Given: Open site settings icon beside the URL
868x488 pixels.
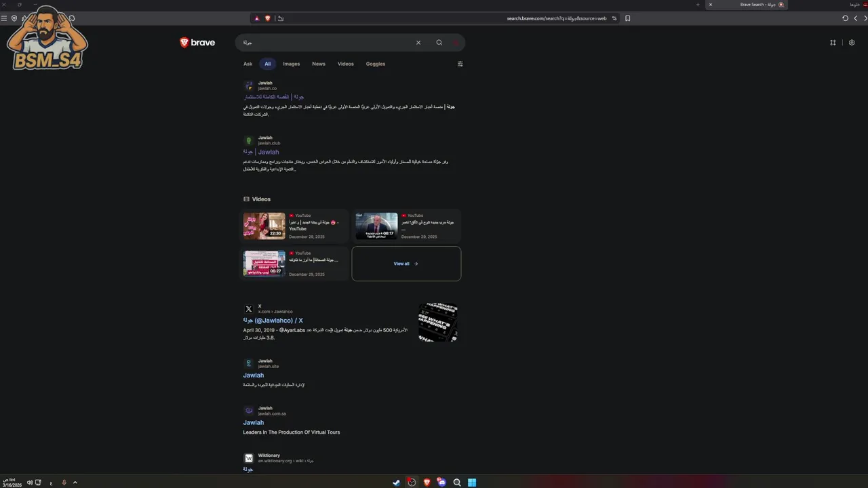Looking at the screenshot, I should point(614,18).
